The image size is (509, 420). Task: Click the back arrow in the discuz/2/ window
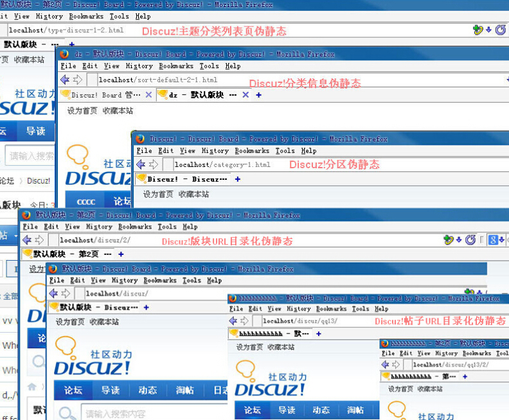pos(27,240)
